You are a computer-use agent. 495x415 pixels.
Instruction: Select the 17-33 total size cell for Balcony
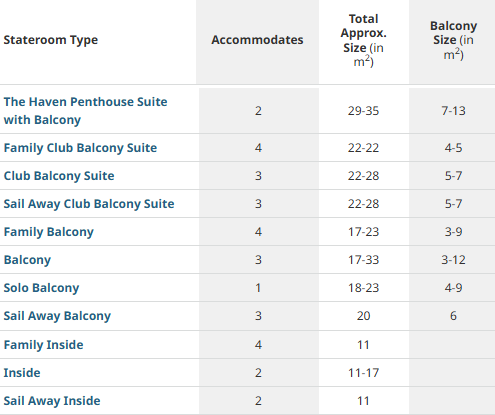pos(364,260)
